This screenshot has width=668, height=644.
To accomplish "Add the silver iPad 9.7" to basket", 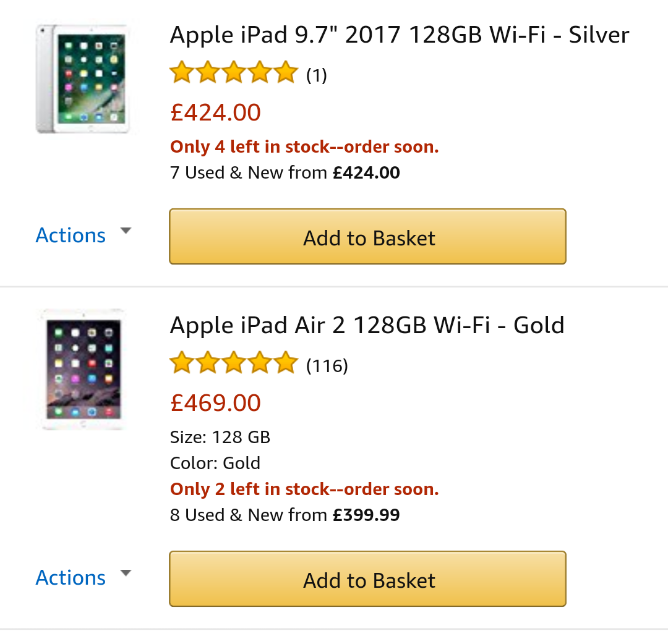I will (x=367, y=237).
